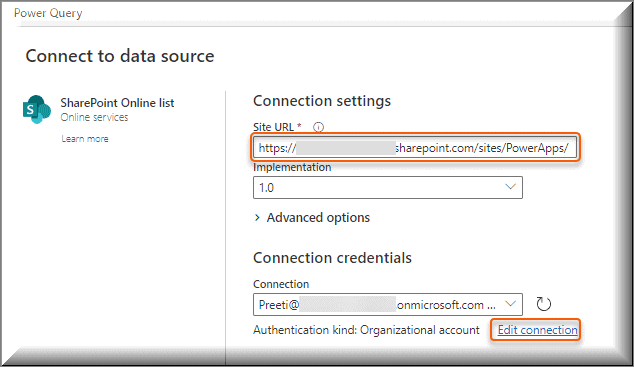The image size is (634, 367).
Task: Click the 'SharePoint Online list' title text
Action: [x=117, y=103]
